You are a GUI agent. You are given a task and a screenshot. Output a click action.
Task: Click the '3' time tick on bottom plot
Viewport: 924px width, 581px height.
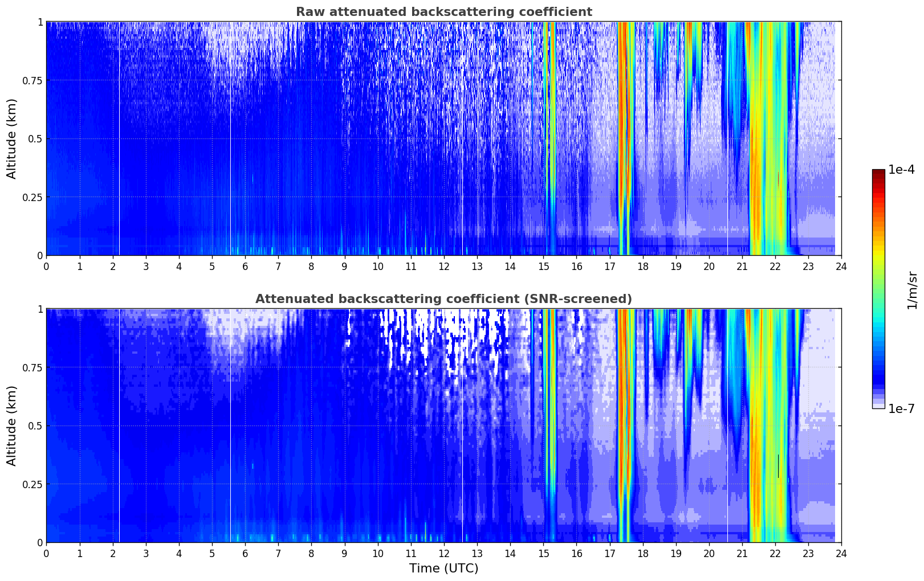click(x=145, y=553)
